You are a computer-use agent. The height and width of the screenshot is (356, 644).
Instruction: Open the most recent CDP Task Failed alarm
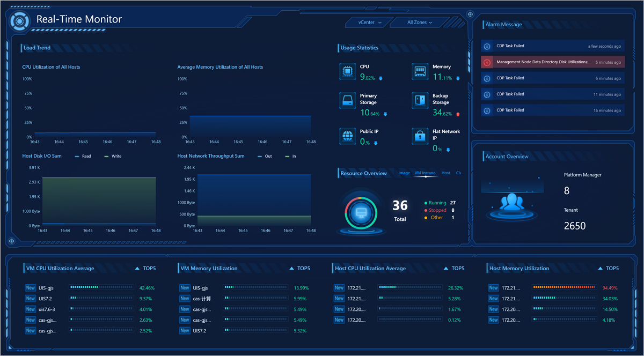[x=553, y=46]
